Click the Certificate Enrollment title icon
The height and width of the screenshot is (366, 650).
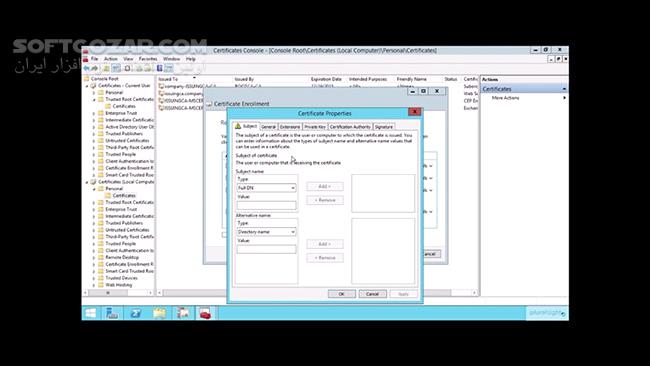[209, 104]
